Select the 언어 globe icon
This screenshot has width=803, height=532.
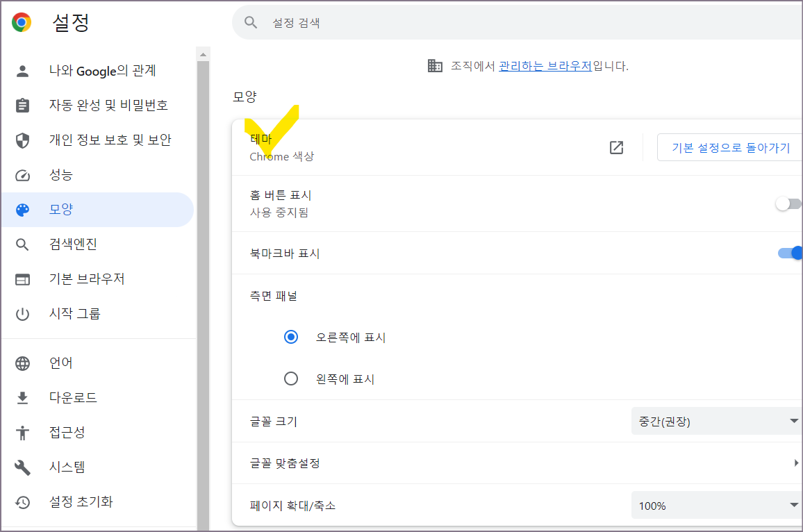(x=22, y=362)
